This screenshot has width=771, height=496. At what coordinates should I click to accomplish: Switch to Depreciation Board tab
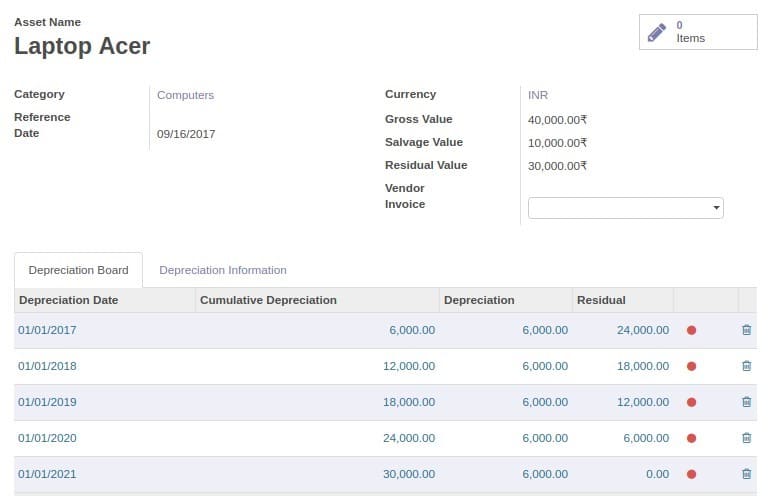pyautogui.click(x=78, y=270)
